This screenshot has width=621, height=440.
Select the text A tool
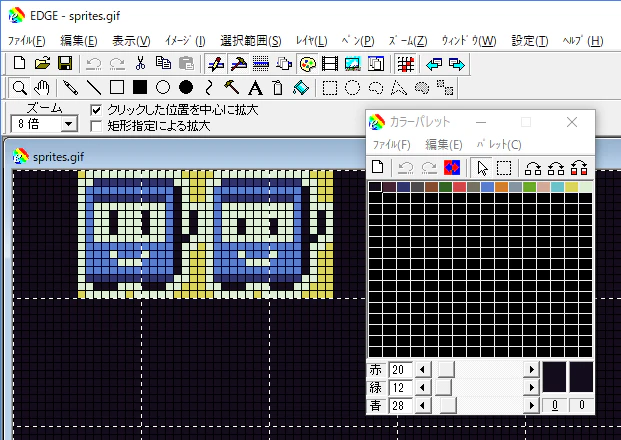point(255,88)
